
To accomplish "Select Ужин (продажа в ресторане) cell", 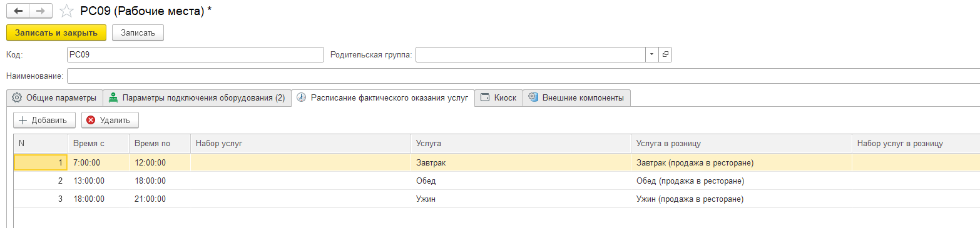I will (742, 199).
